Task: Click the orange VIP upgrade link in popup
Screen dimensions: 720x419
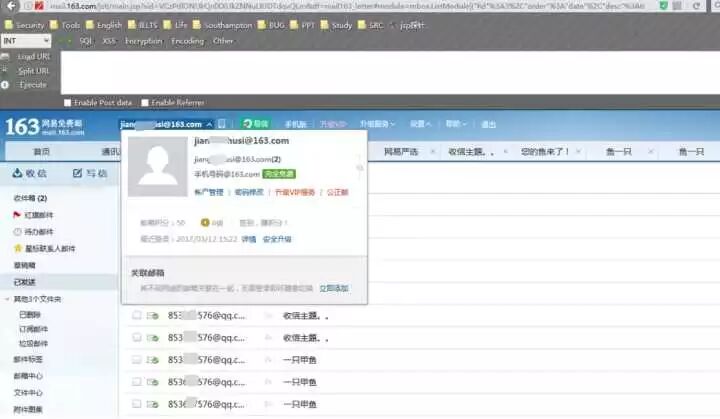Action: tap(295, 192)
